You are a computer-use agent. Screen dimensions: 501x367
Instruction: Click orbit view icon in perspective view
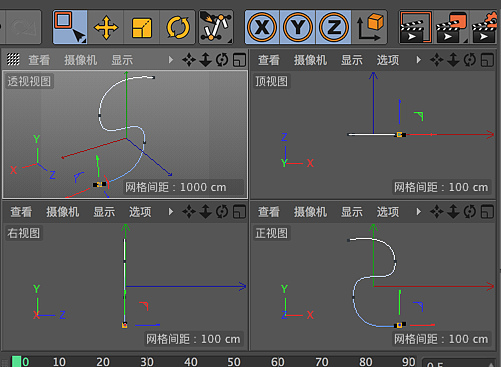pyautogui.click(x=222, y=60)
